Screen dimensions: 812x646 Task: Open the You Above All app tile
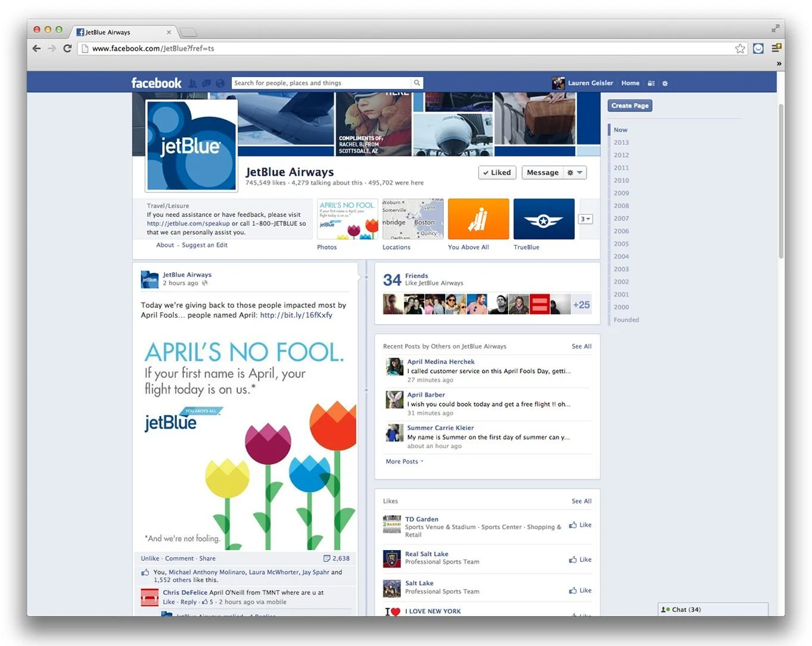[x=478, y=219]
